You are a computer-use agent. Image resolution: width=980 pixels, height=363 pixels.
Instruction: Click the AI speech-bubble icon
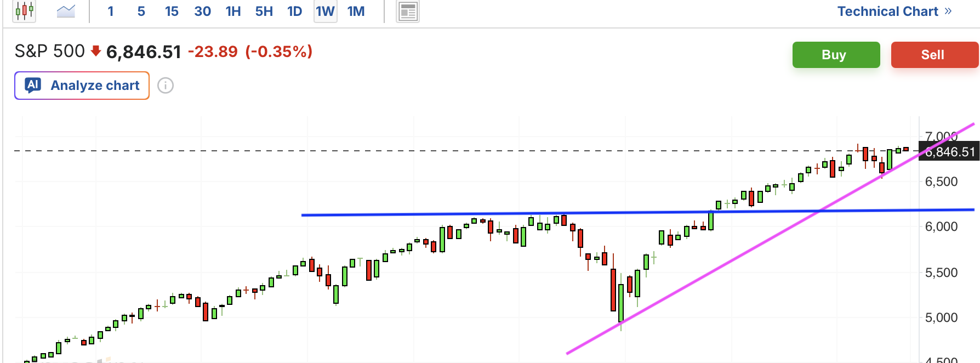pyautogui.click(x=33, y=85)
